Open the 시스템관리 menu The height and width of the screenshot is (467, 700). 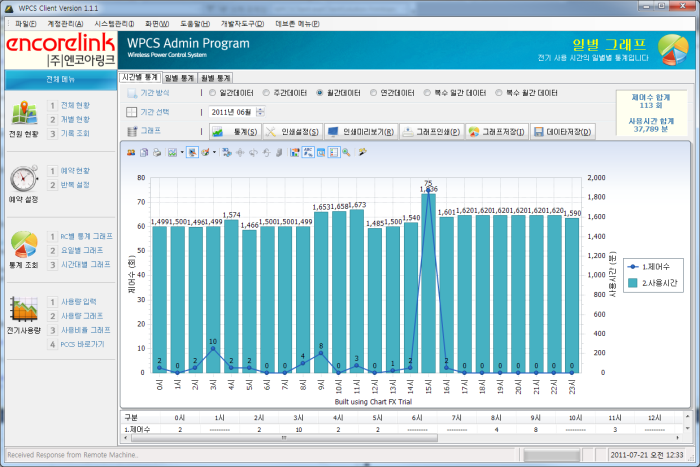coord(114,24)
